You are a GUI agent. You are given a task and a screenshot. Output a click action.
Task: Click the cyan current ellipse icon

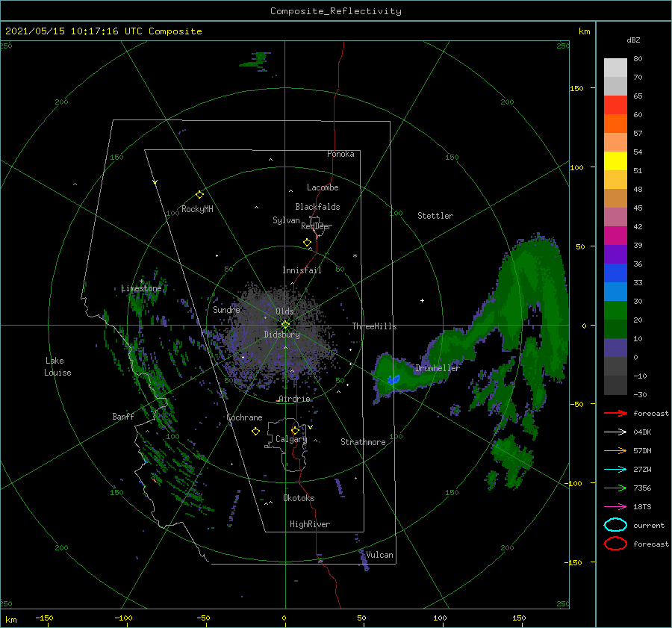[x=615, y=525]
